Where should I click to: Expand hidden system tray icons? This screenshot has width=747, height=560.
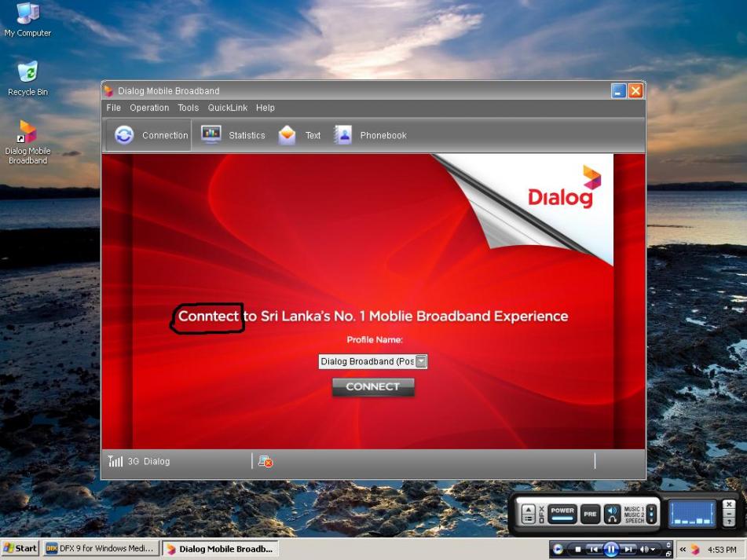click(683, 549)
